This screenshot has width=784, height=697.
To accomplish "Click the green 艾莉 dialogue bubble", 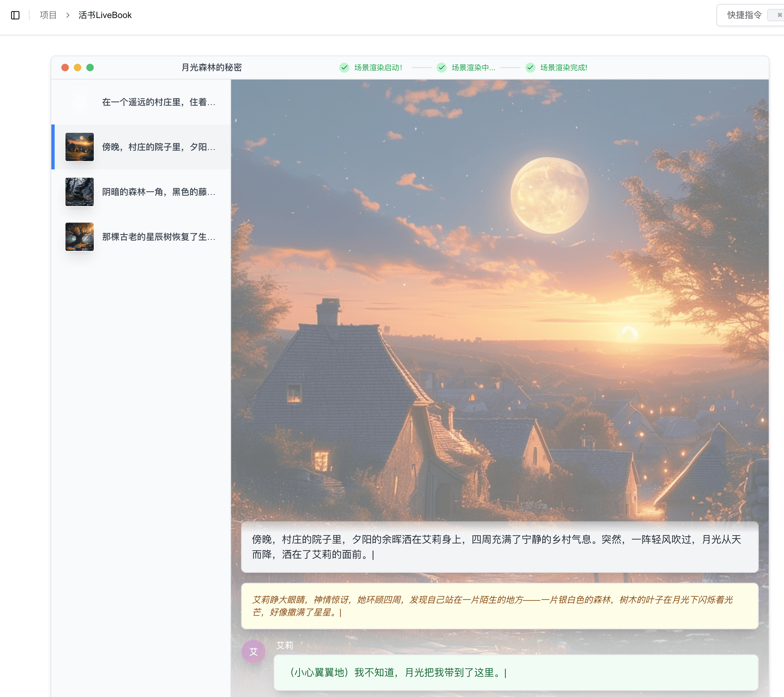I will pos(516,672).
